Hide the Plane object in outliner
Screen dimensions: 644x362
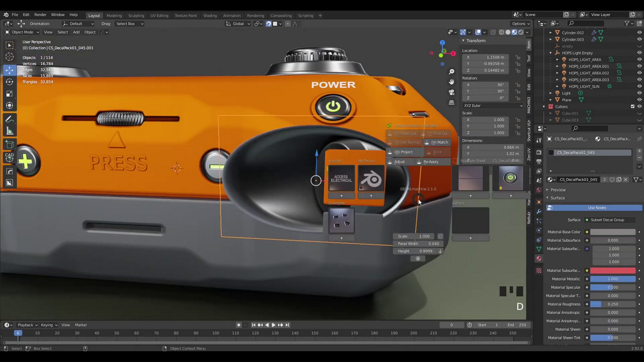coord(639,100)
